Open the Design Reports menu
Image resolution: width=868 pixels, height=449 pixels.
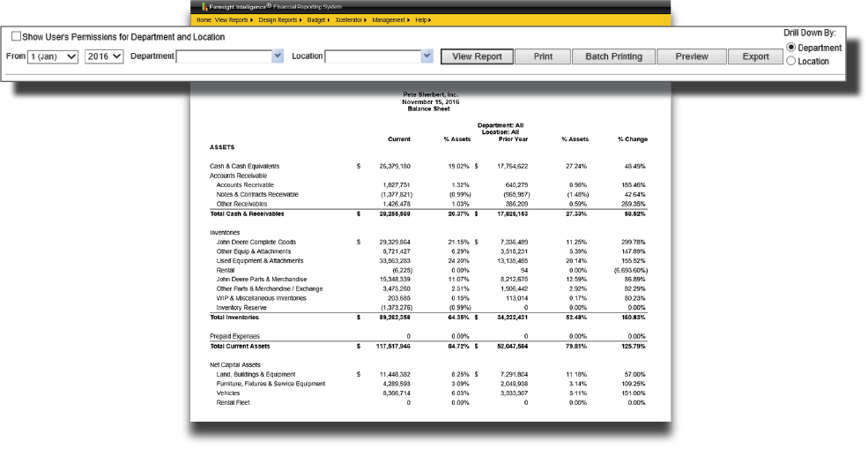point(280,20)
